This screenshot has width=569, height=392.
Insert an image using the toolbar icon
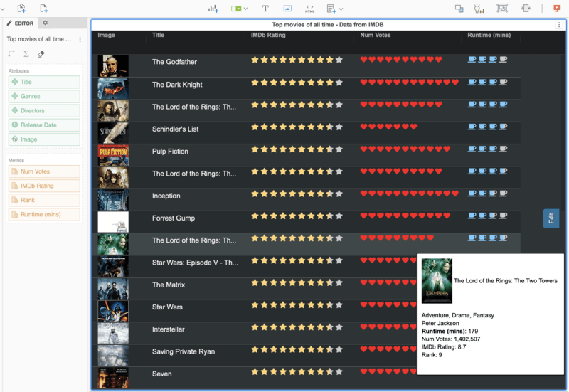pos(287,9)
